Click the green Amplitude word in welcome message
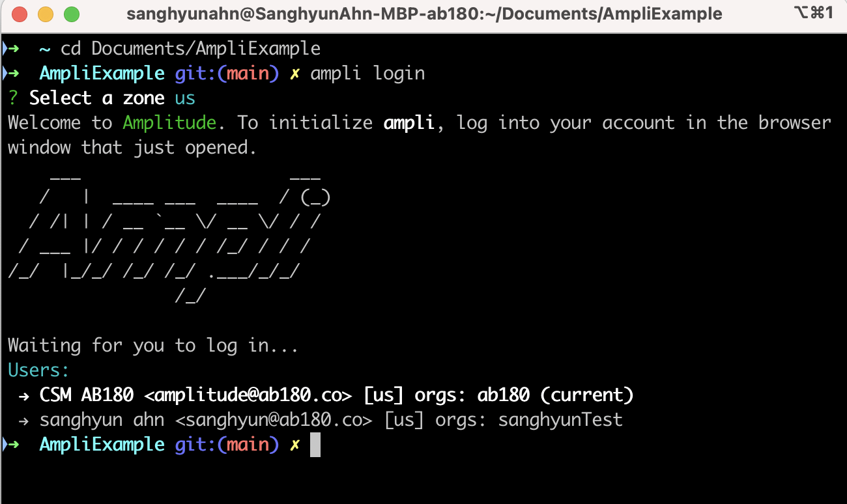The image size is (847, 504). point(169,123)
